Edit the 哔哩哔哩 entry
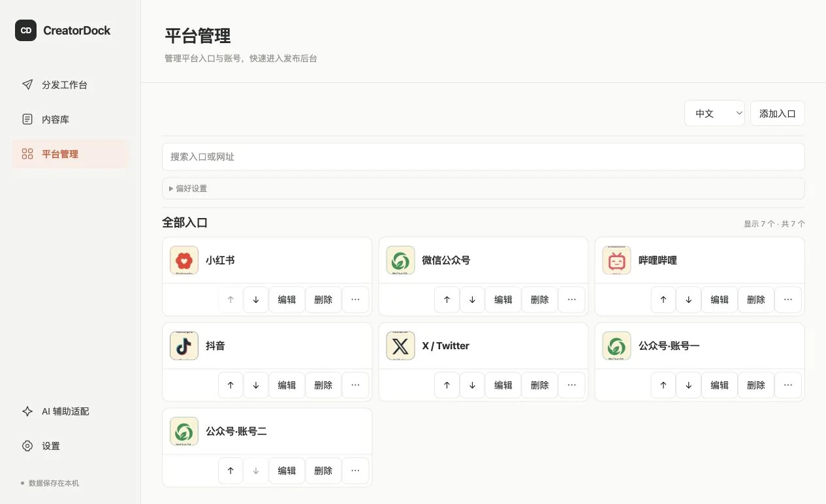The image size is (826, 504). click(720, 300)
